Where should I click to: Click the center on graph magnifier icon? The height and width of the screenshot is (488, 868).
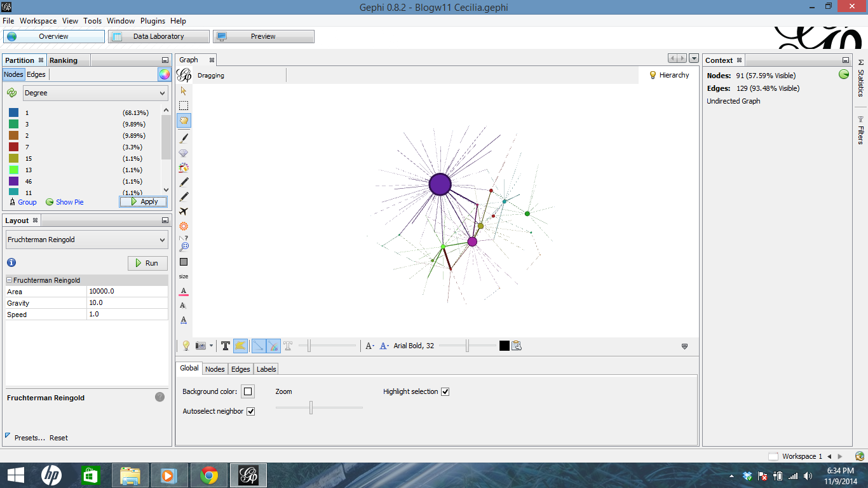click(184, 243)
